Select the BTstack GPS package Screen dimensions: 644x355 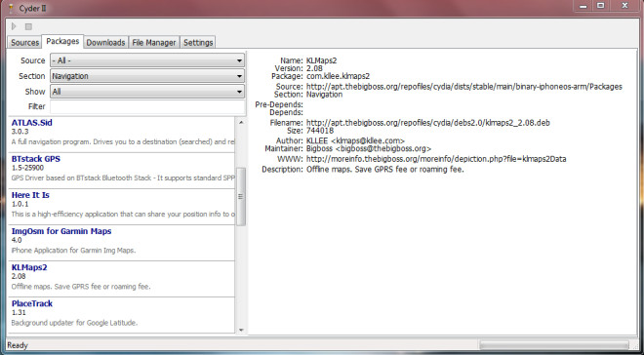(x=121, y=171)
